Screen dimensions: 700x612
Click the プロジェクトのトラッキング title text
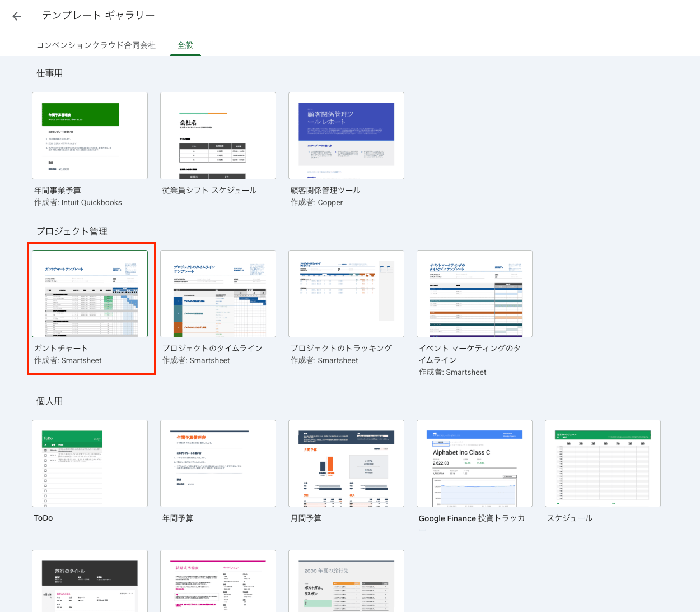[x=341, y=349]
